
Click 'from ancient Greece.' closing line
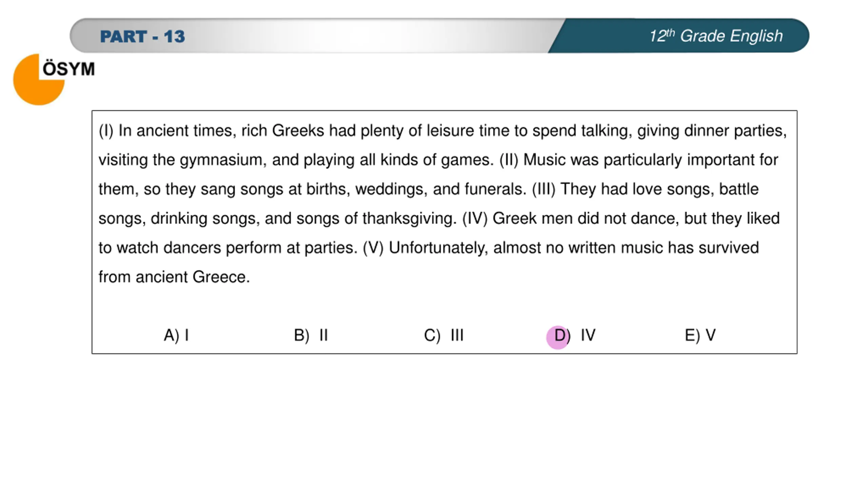(x=174, y=277)
